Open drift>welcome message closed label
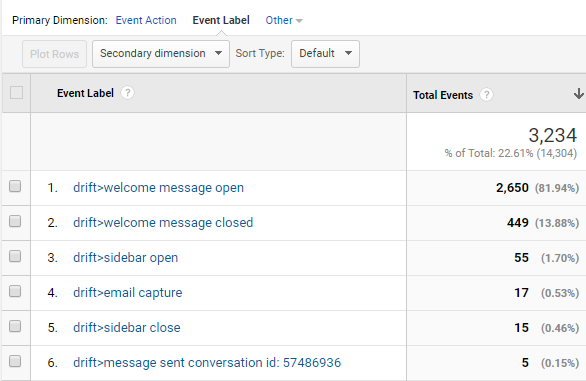The width and height of the screenshot is (586, 381). (163, 223)
